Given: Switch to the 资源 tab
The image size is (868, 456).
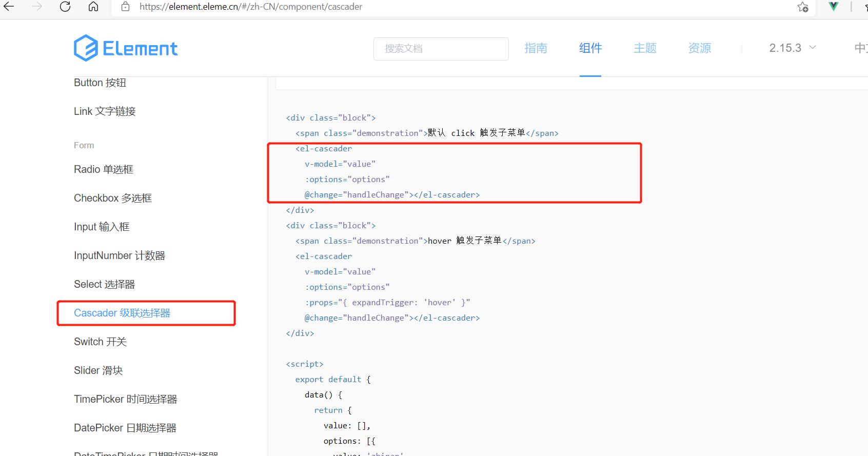Looking at the screenshot, I should 699,48.
